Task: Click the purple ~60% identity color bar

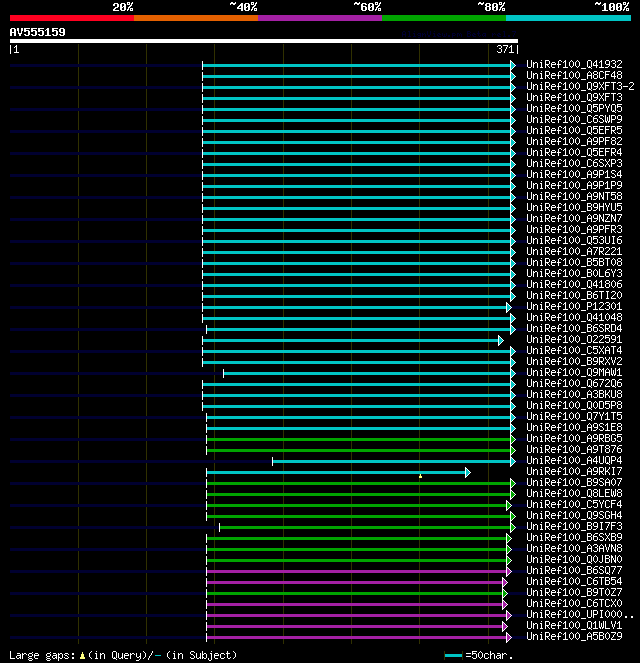Action: [320, 18]
